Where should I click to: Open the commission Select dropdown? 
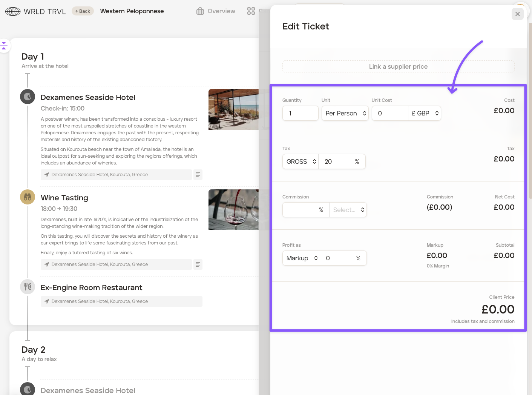click(x=348, y=210)
